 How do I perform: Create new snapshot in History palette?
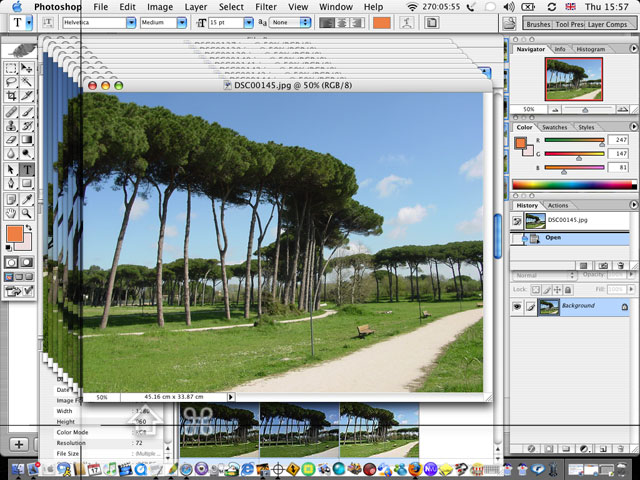[x=603, y=266]
